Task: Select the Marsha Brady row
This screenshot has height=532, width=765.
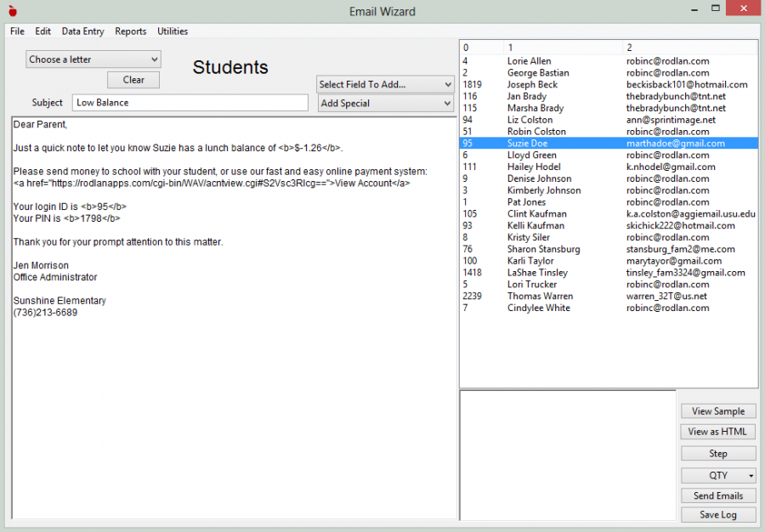Action: [x=609, y=108]
